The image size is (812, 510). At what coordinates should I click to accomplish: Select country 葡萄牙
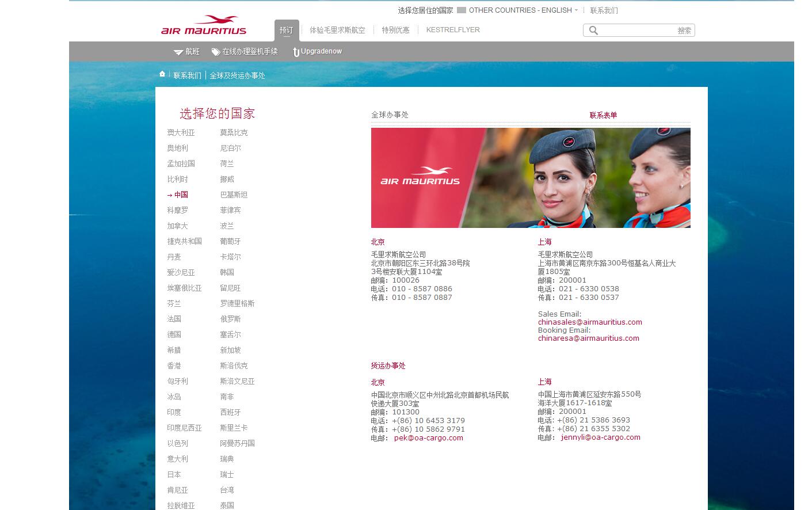tap(231, 241)
